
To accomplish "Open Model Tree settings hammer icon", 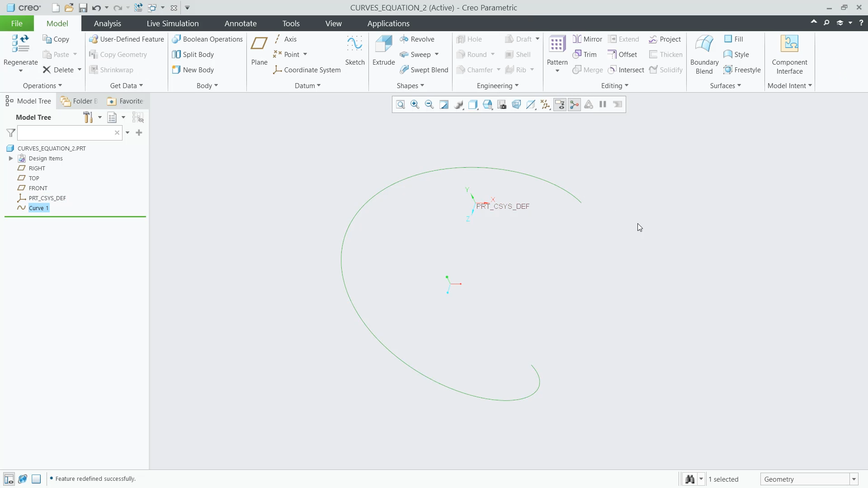I will [x=88, y=117].
